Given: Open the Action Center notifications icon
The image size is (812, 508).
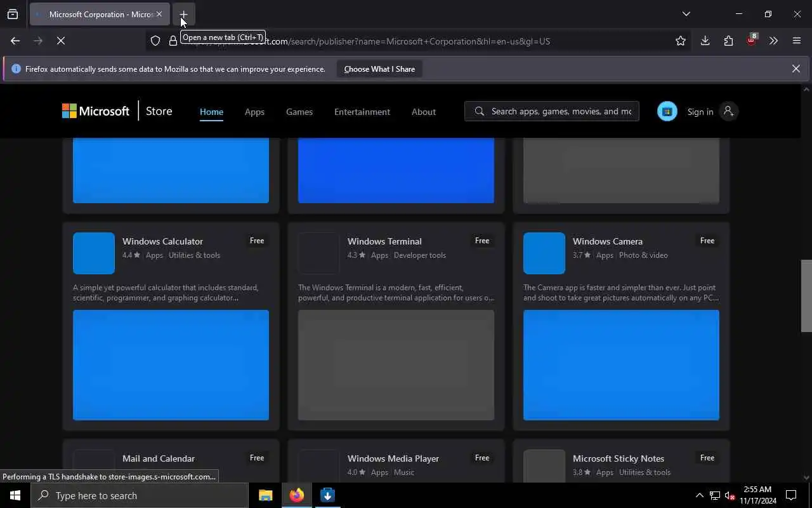Looking at the screenshot, I should (x=791, y=495).
